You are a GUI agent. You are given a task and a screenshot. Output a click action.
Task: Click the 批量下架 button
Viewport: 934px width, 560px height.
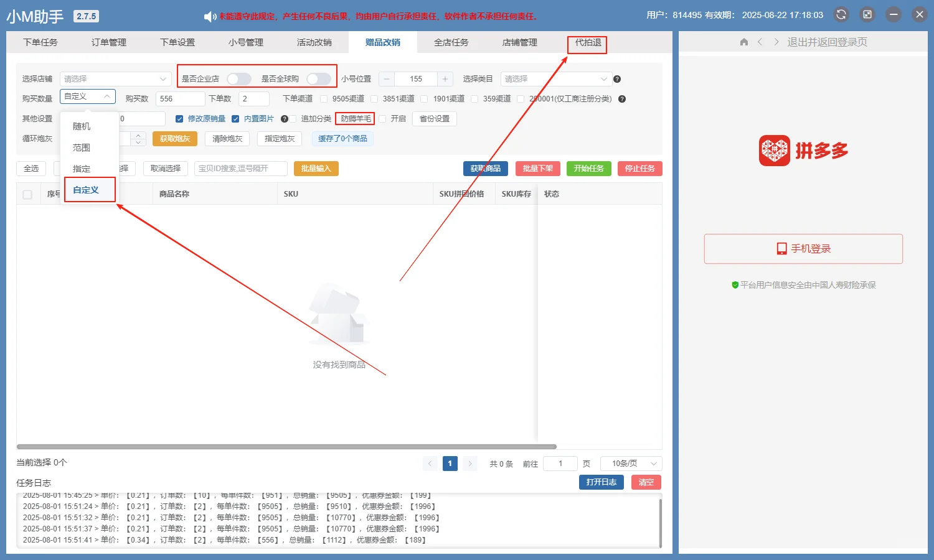coord(538,169)
